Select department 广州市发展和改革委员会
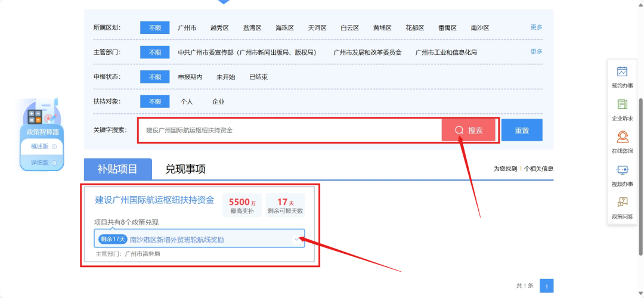This screenshot has width=644, height=298. [367, 52]
